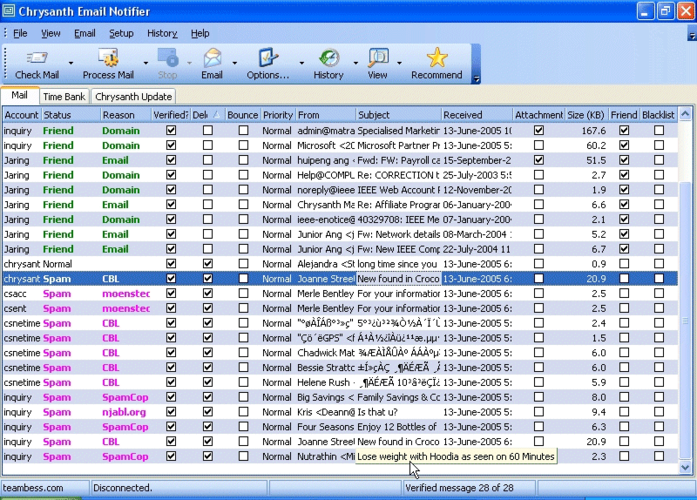This screenshot has height=500, width=697.
Task: Expand the Stop button dropdown arrow
Action: tap(189, 63)
